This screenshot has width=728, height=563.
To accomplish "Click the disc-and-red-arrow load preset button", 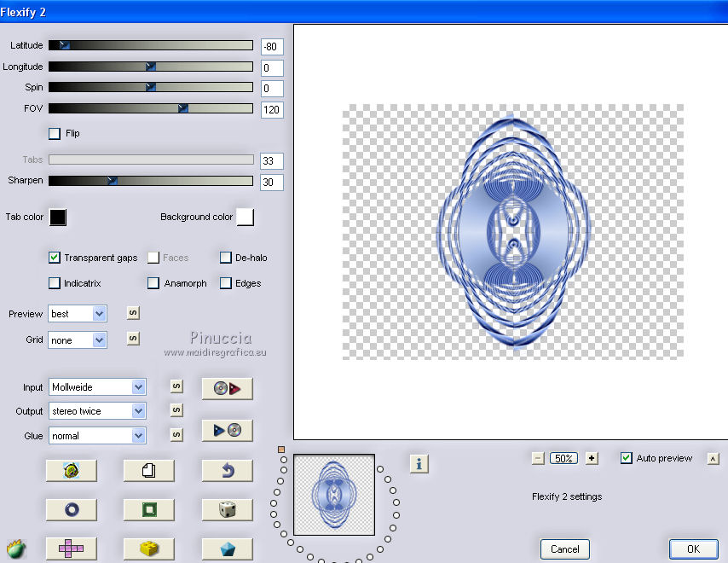I will click(x=227, y=388).
